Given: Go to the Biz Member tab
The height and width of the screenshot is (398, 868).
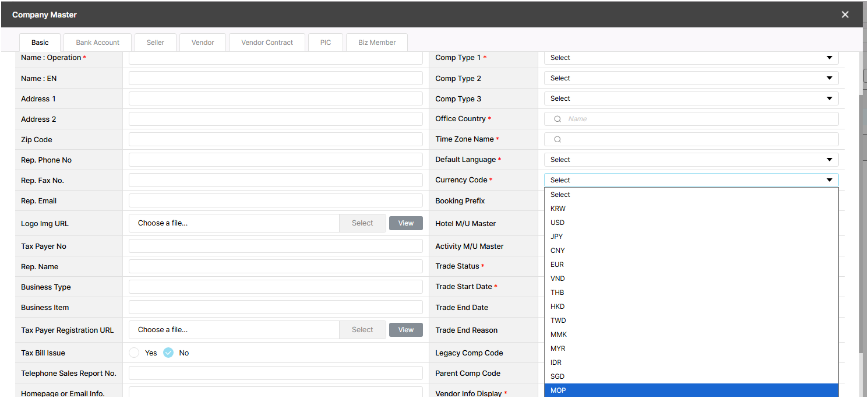Looking at the screenshot, I should (x=377, y=43).
